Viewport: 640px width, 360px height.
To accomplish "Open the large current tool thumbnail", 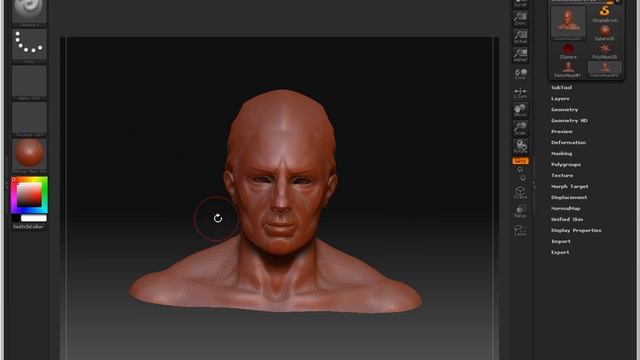I will [x=568, y=23].
